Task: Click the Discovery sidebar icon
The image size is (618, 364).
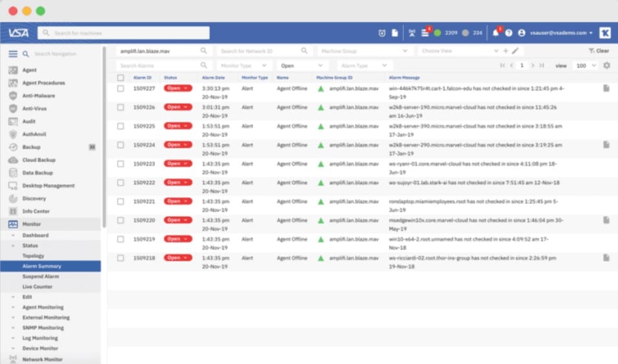Action: coord(13,198)
